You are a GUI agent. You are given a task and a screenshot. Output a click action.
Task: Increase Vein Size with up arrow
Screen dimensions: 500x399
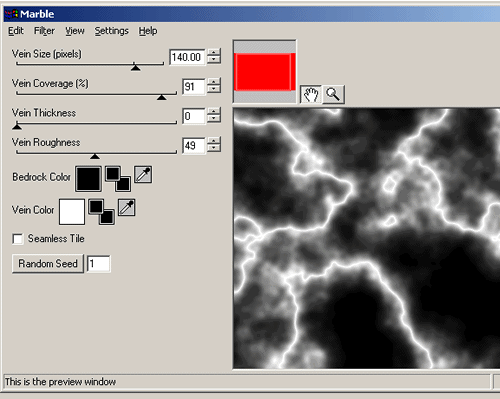point(214,53)
